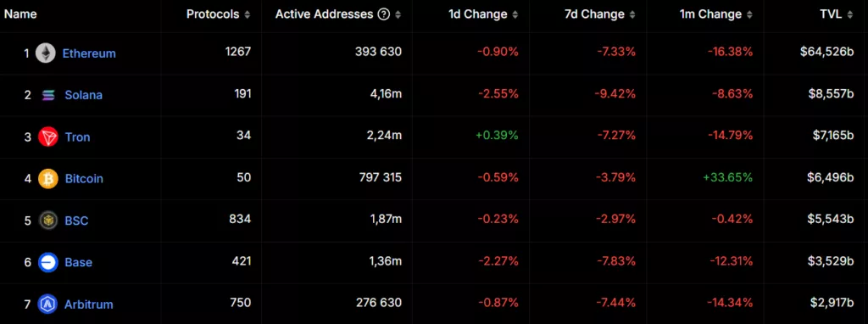868x324 pixels.
Task: Sort by TVL sort arrows
Action: click(x=850, y=15)
